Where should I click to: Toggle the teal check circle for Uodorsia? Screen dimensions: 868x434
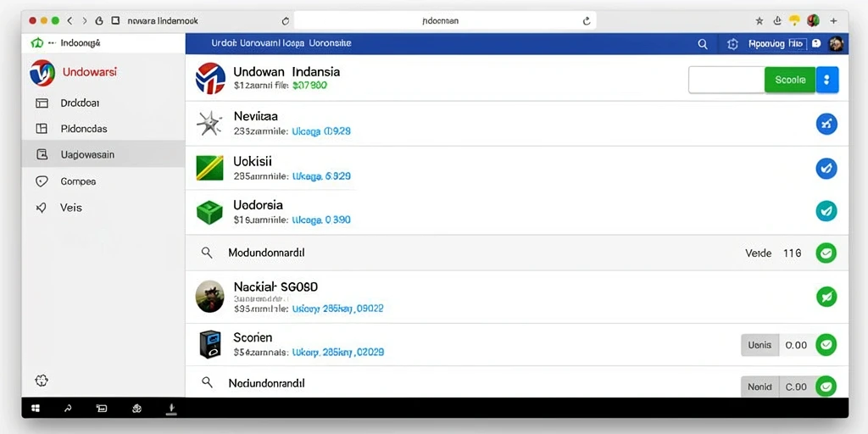[826, 211]
